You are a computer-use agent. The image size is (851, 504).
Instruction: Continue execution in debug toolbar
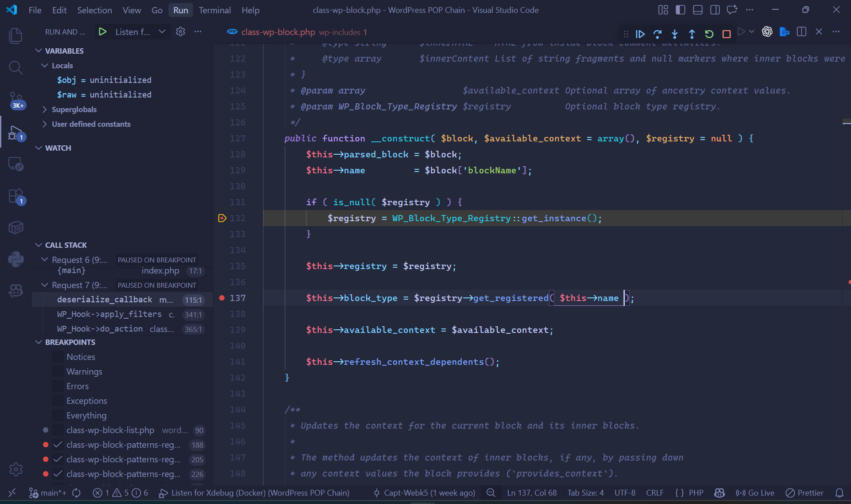coord(640,34)
